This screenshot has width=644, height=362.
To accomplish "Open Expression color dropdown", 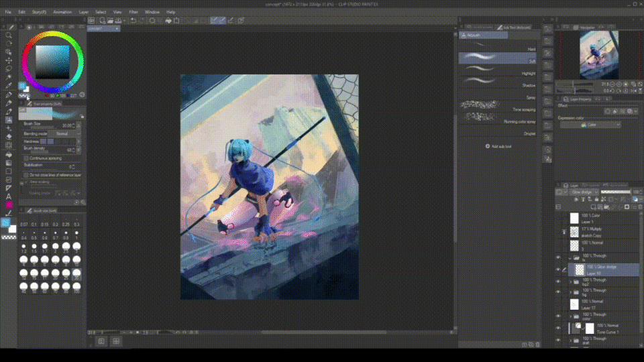I will coord(590,125).
